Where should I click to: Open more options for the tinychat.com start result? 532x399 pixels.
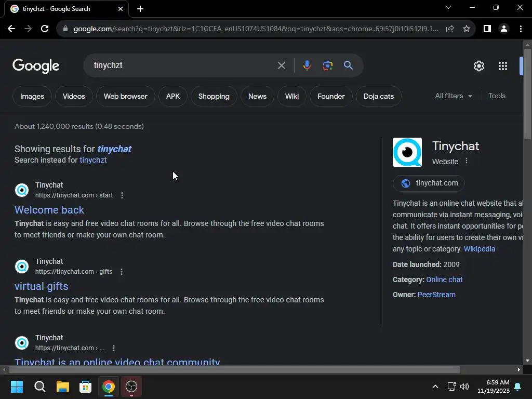click(x=122, y=195)
